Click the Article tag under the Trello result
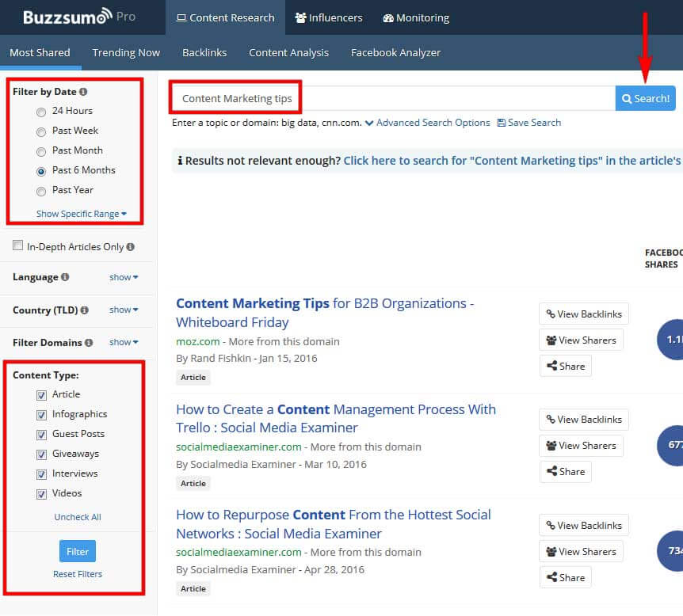The width and height of the screenshot is (683, 616). [193, 483]
